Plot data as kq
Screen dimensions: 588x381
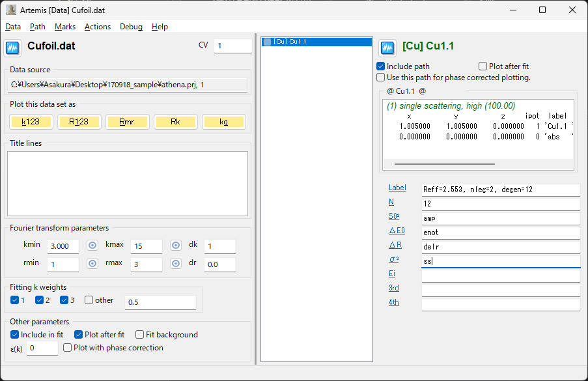pos(224,122)
